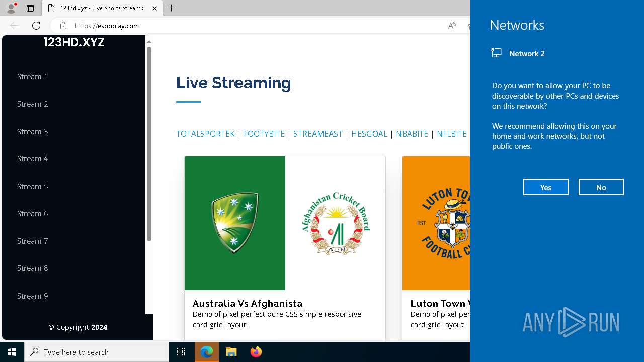
Task: Open Stream 7 in sidebar
Action: coord(32,241)
